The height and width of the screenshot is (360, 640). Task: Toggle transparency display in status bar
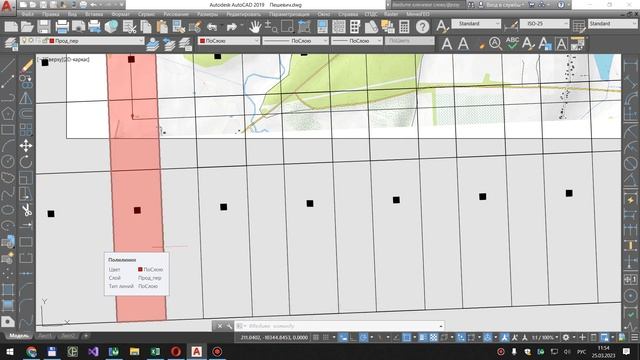click(433, 338)
